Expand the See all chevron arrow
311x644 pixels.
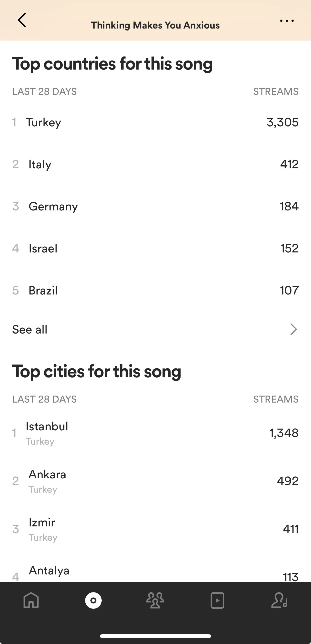click(293, 329)
